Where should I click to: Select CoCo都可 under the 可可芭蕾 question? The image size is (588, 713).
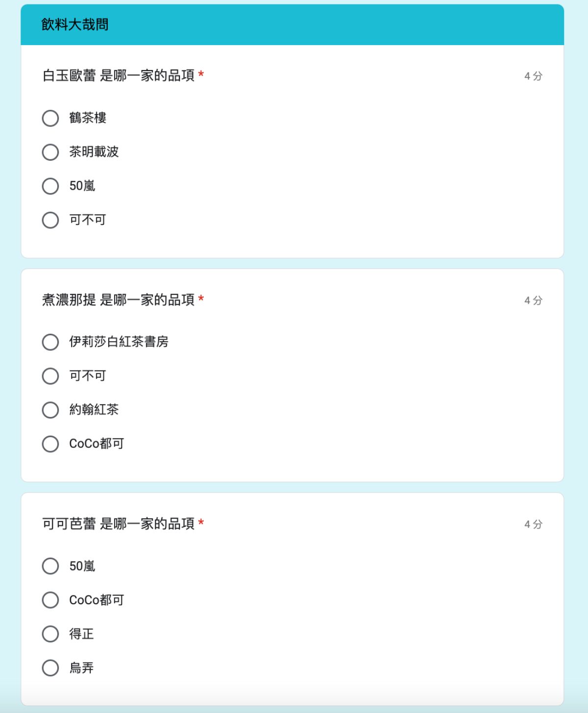click(x=50, y=600)
